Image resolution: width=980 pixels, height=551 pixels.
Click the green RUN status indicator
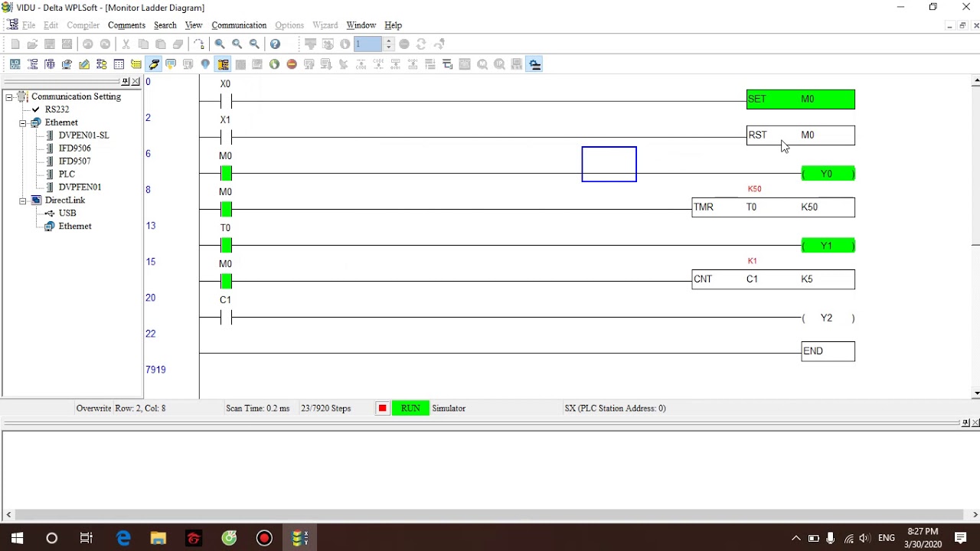[410, 408]
